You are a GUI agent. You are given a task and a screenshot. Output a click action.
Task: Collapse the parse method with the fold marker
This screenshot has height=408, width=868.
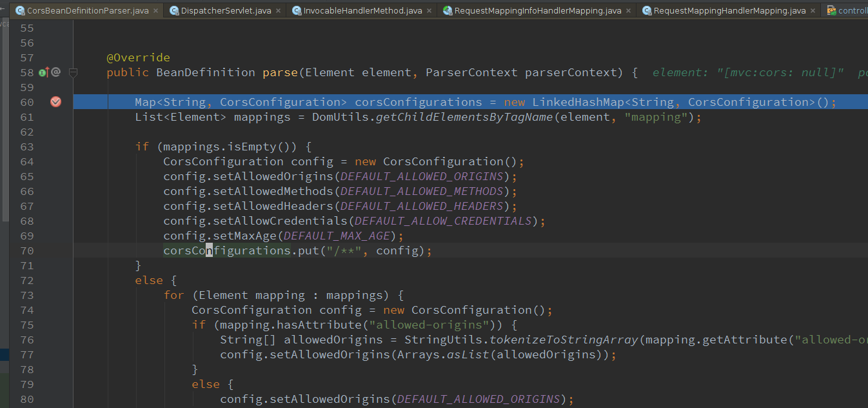[74, 73]
